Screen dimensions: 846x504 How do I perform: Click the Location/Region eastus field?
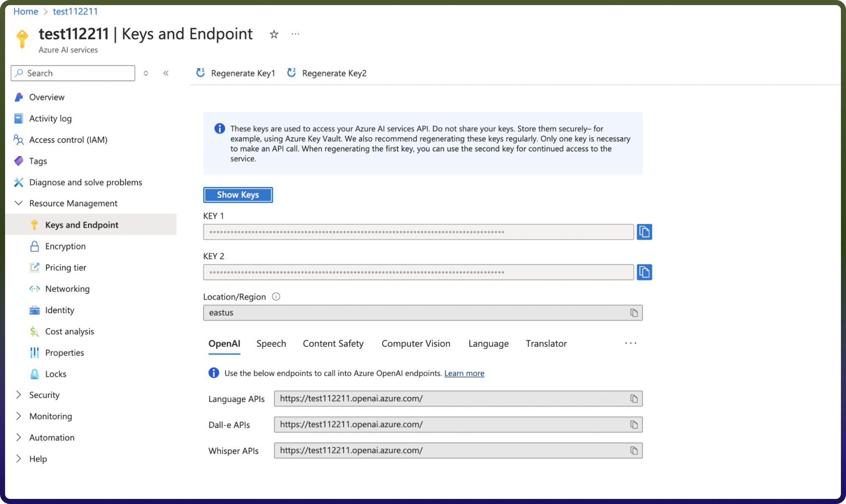[423, 313]
